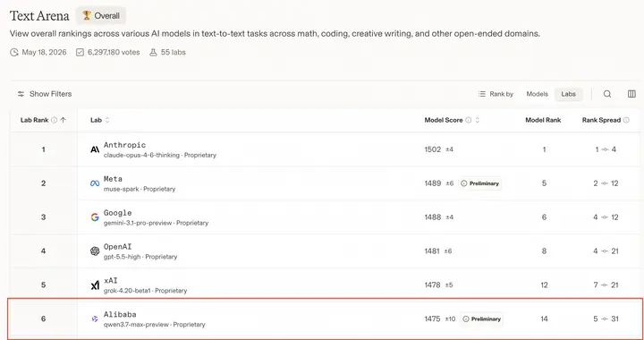The width and height of the screenshot is (644, 340).
Task: Click the labs flask icon
Action: (x=153, y=53)
